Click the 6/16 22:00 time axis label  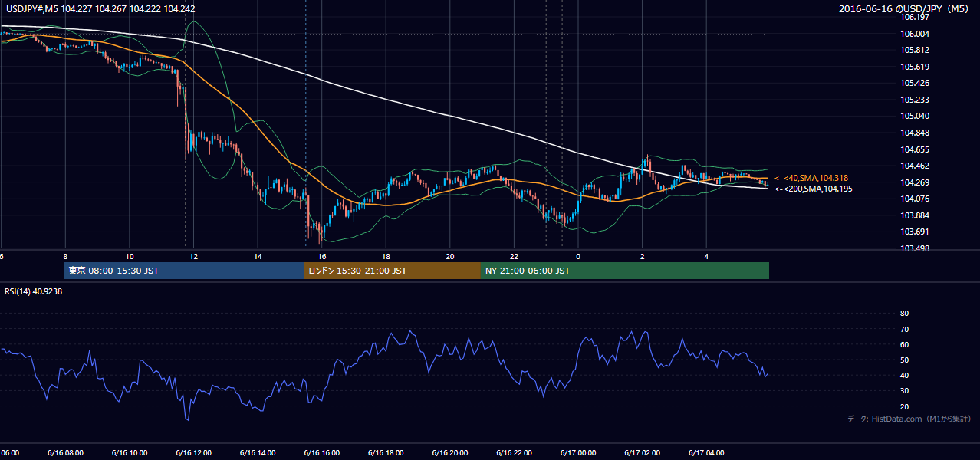(514, 453)
